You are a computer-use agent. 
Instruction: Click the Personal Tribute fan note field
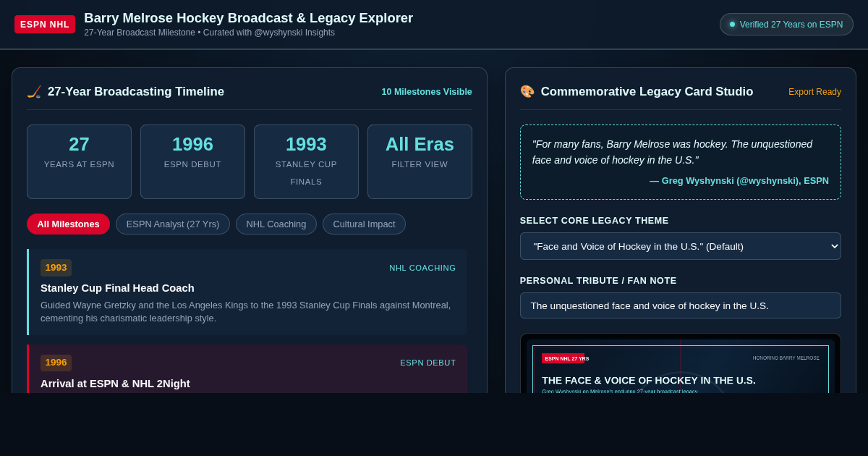click(x=681, y=305)
